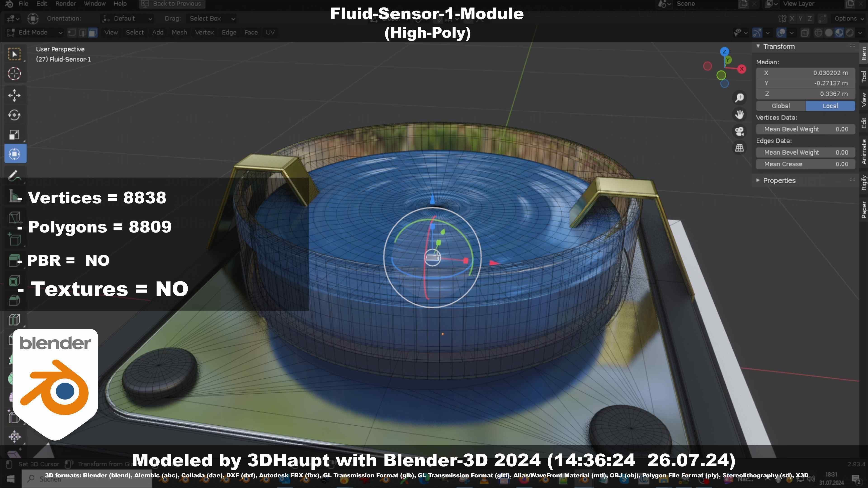Open the UV menu
The image size is (868, 488).
[270, 33]
